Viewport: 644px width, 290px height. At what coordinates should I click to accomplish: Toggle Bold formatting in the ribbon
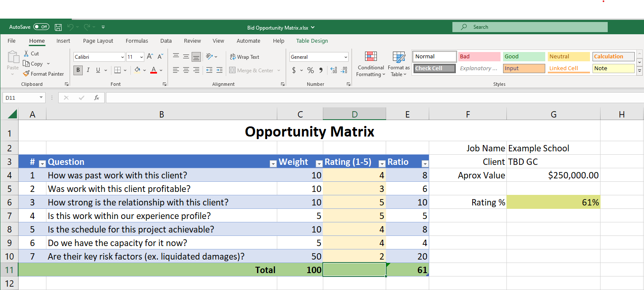pyautogui.click(x=78, y=70)
